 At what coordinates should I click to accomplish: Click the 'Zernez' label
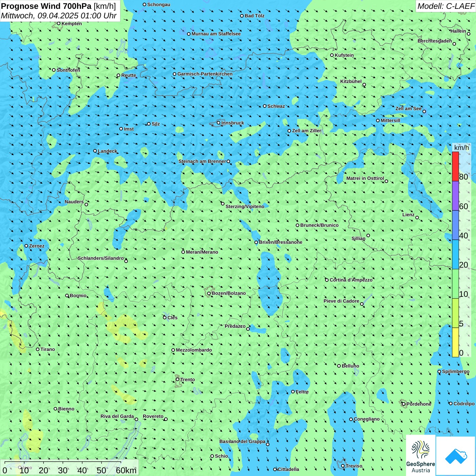coord(37,246)
